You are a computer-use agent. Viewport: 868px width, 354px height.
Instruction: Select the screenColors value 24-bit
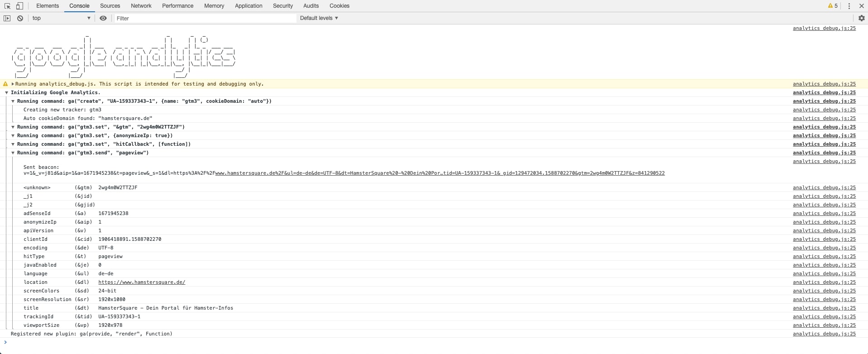(x=107, y=291)
